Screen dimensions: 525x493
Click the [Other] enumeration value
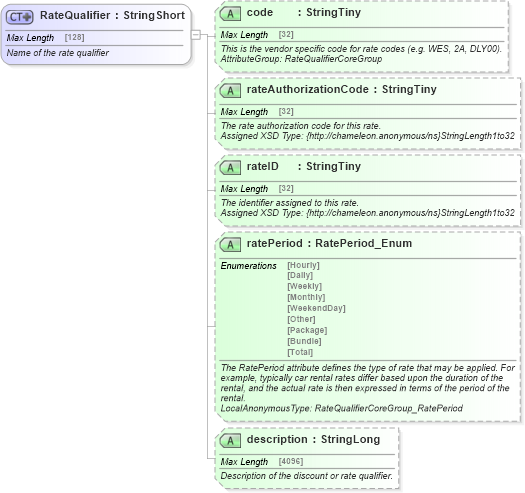pos(301,320)
